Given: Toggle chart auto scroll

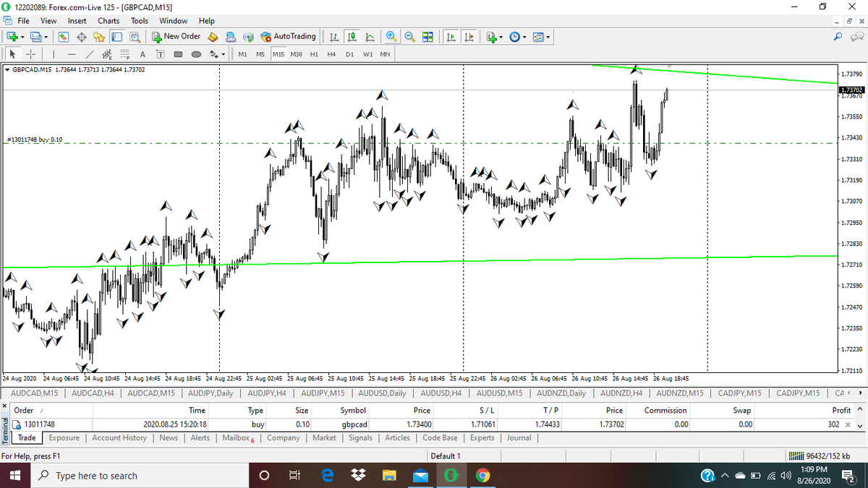Looking at the screenshot, I should tap(451, 36).
